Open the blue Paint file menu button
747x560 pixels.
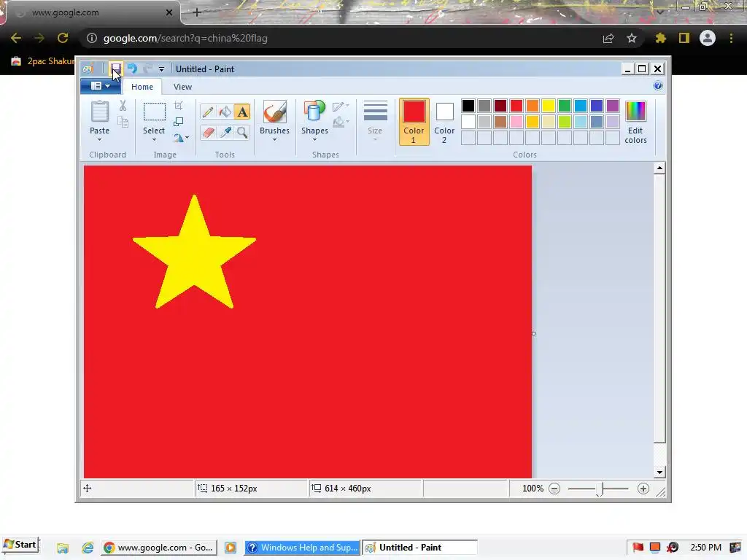tap(101, 86)
